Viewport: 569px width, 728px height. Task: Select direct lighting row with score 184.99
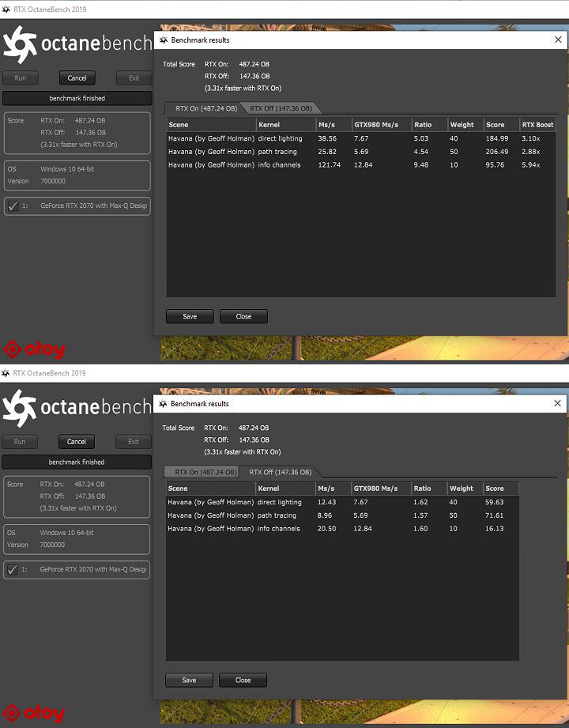(360, 138)
